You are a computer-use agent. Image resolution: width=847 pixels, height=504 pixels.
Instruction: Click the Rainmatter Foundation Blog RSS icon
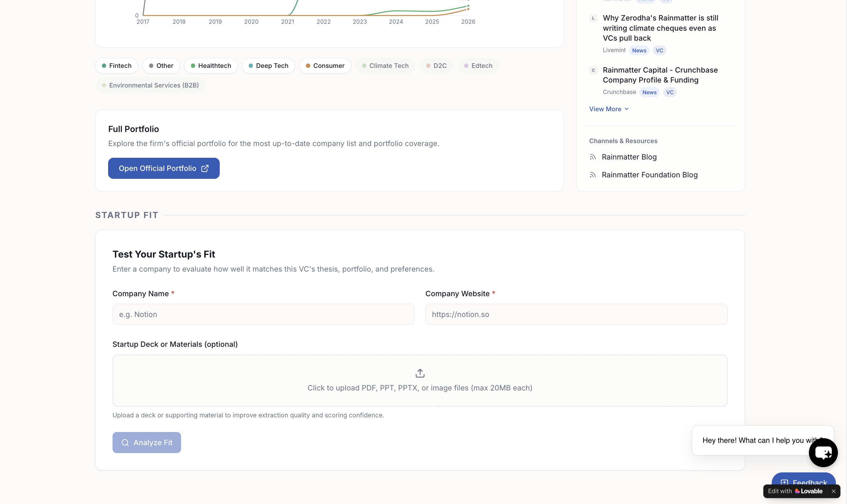pos(593,175)
